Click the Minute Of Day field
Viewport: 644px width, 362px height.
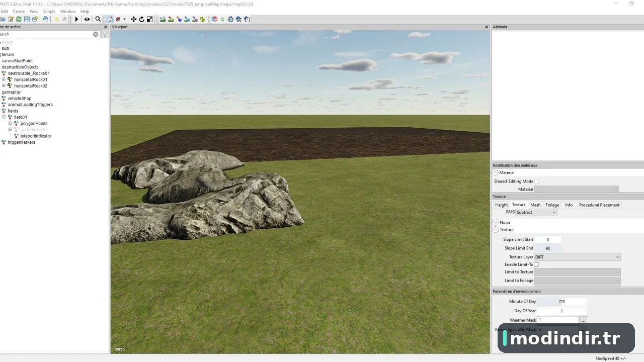tap(562, 302)
